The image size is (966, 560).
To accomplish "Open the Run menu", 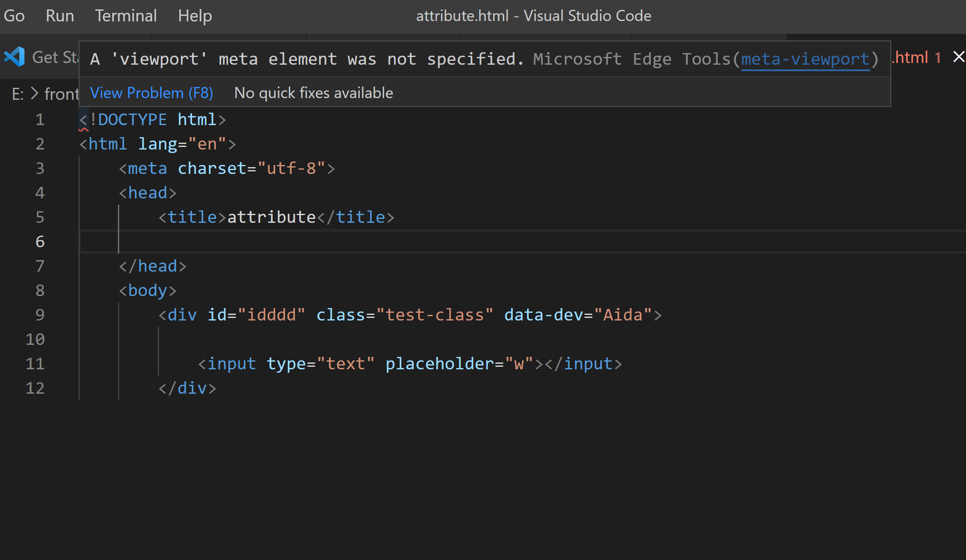I will 60,16.
